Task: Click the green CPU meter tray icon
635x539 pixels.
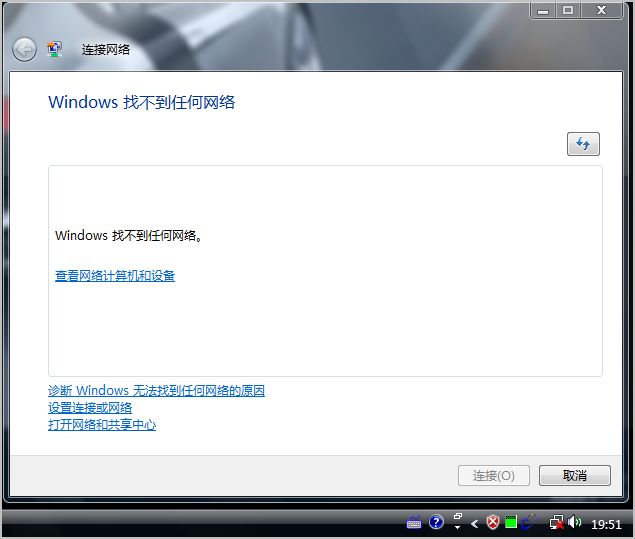Action: pos(511,522)
